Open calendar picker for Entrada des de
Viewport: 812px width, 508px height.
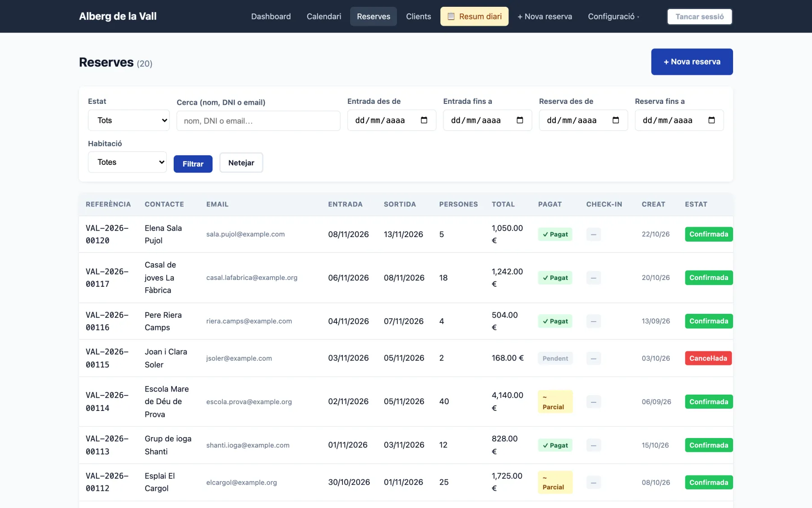click(x=424, y=120)
